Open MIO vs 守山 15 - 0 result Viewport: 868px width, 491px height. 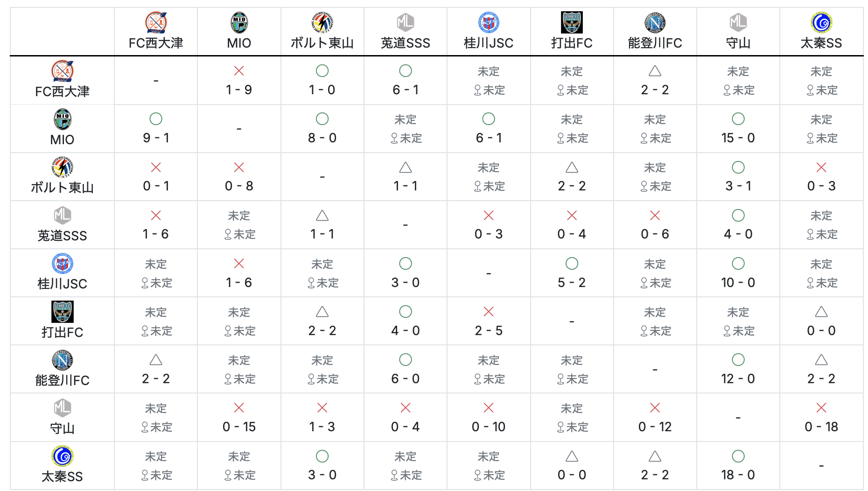tap(738, 138)
